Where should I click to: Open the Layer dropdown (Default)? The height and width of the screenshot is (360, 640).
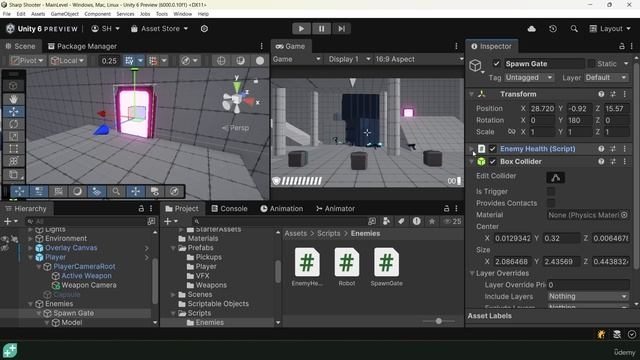tap(606, 78)
